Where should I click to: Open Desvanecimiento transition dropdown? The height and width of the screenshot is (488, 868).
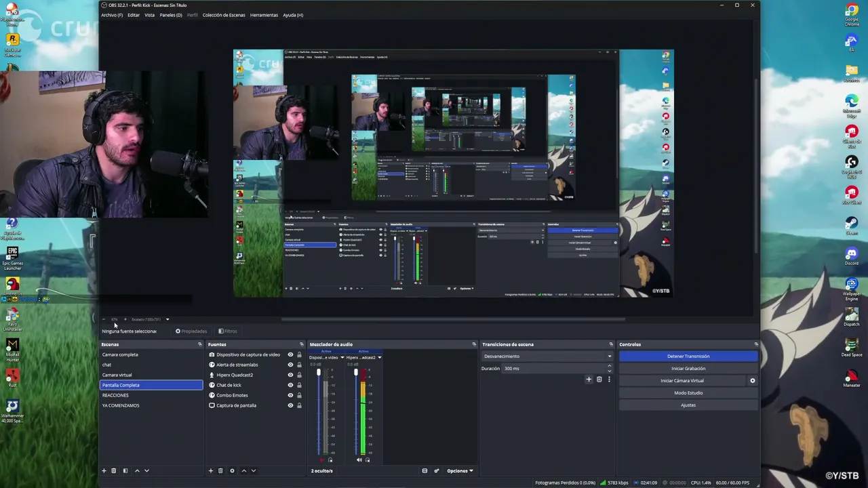[547, 356]
